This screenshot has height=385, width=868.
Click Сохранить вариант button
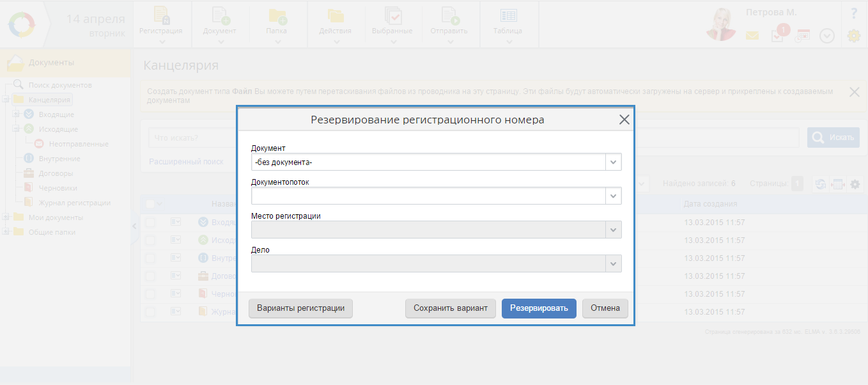tap(450, 308)
